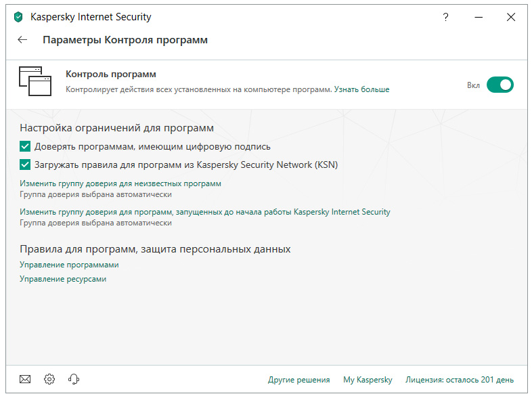532x394 pixels.
Task: Go back using the left arrow
Action: coord(22,40)
